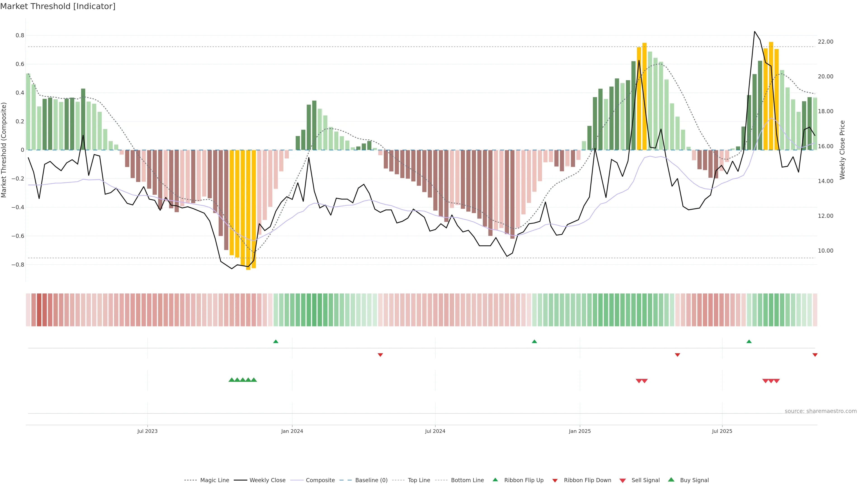This screenshot has height=488, width=868.
Task: Click the source: sharemaestro.com text
Action: point(821,411)
